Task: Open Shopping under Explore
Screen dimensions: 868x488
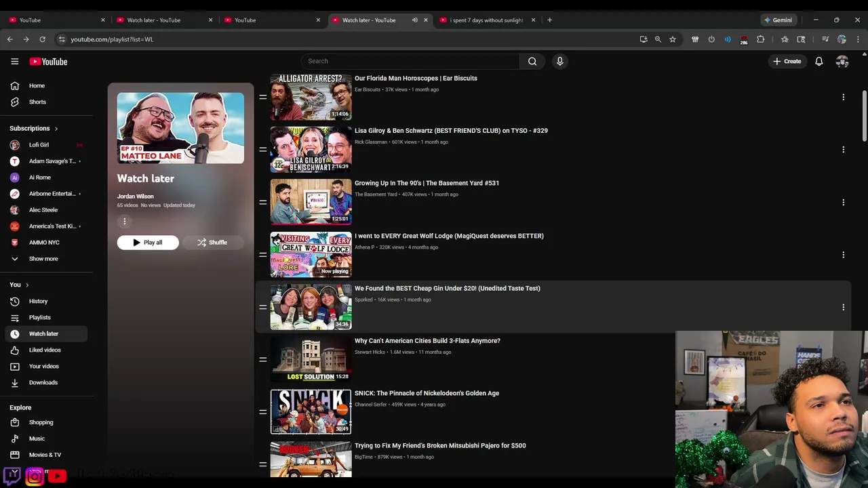Action: [46, 422]
